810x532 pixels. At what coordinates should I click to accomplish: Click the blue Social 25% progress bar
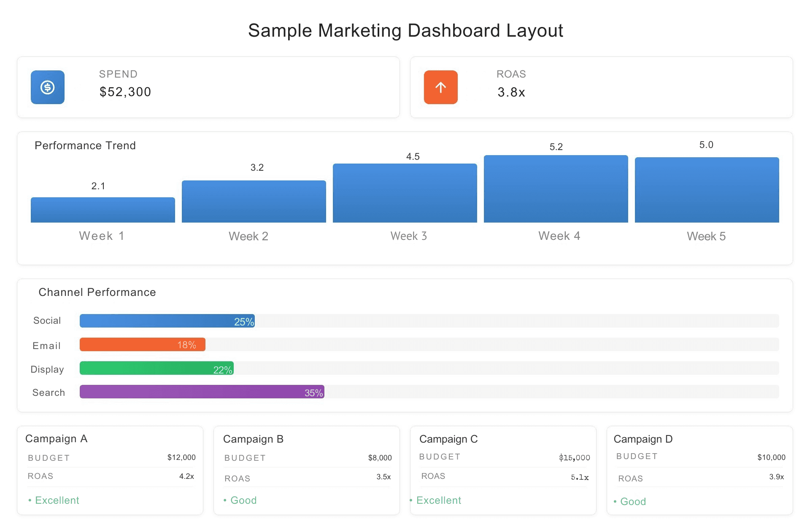167,321
